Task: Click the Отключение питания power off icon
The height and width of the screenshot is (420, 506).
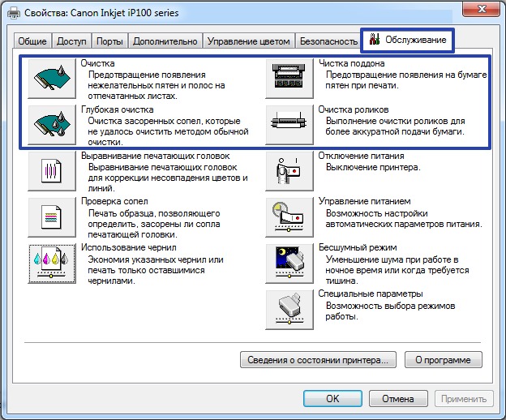Action: coord(289,171)
